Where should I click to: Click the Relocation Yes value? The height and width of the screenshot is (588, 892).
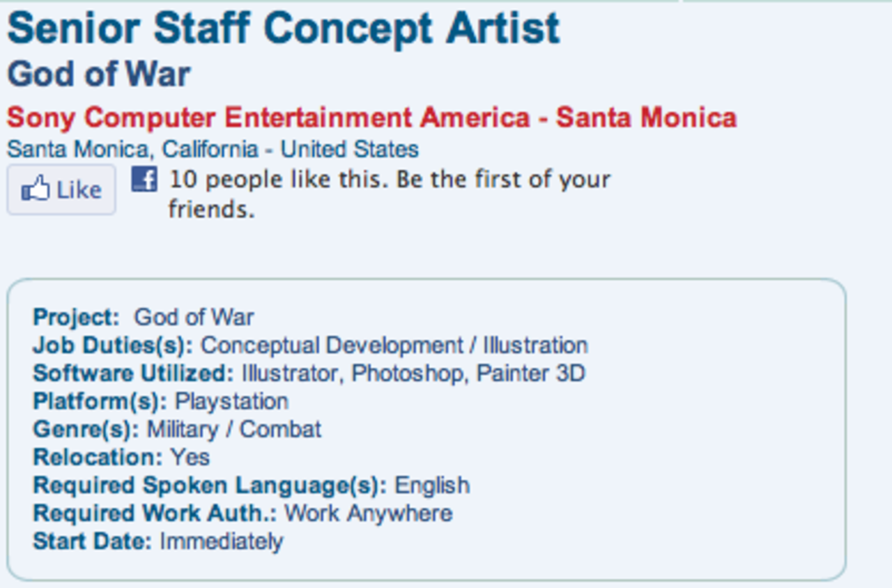(190, 457)
